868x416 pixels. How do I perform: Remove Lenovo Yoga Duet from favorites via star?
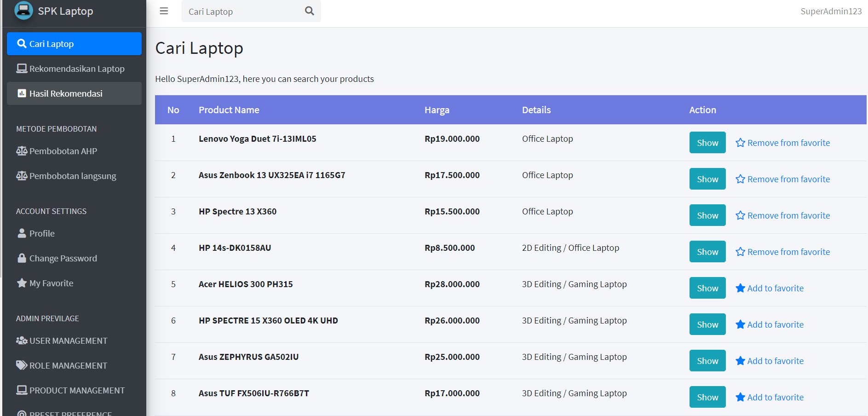pos(741,143)
